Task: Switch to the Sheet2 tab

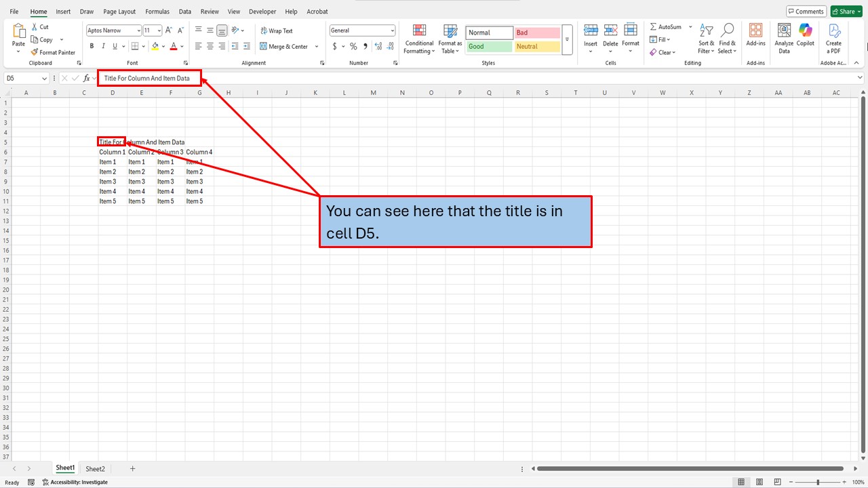Action: 95,468
